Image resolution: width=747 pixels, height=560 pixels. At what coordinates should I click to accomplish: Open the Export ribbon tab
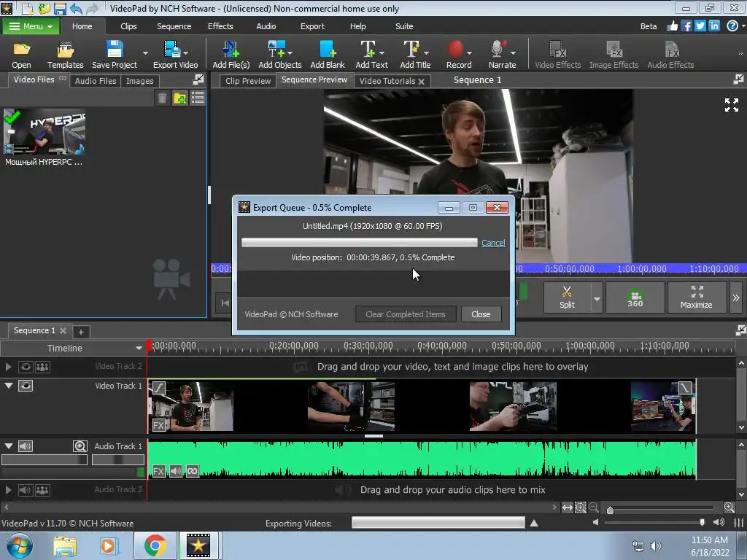tap(312, 26)
